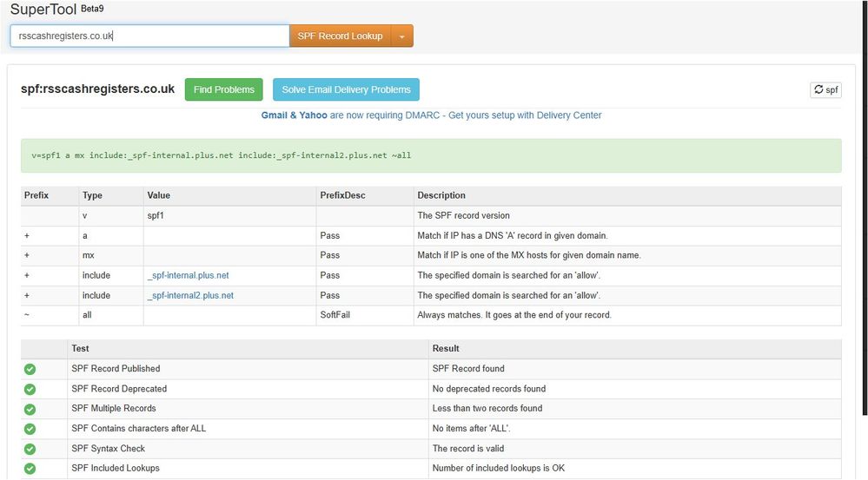868x480 pixels.
Task: Click the SPF Record Lookup button
Action: (x=340, y=36)
